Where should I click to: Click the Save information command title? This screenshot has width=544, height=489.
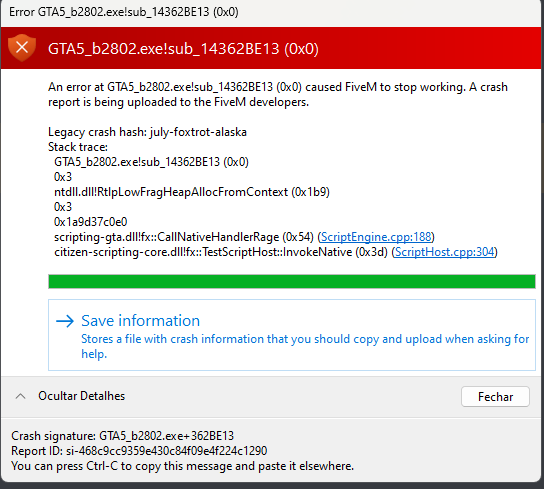click(141, 321)
